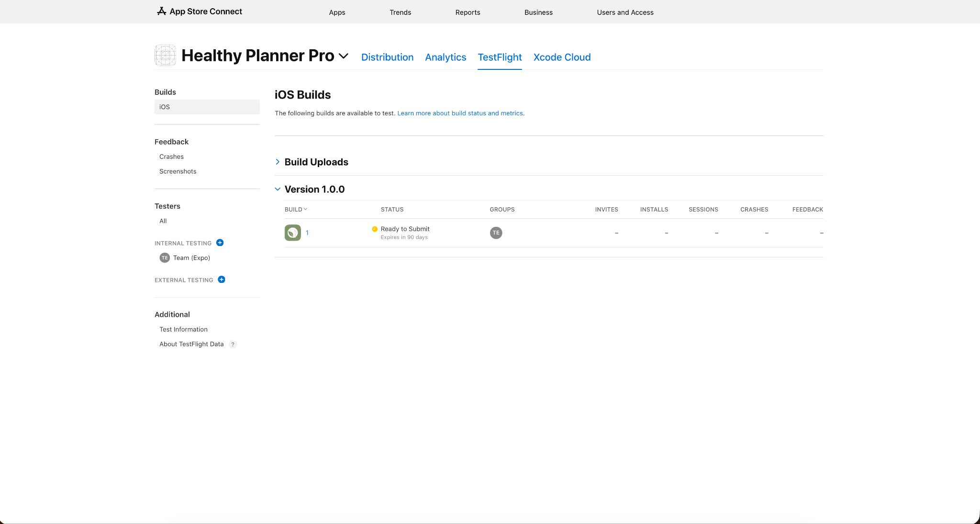Click the Build Uploads heading text
This screenshot has height=524, width=980.
pos(316,162)
